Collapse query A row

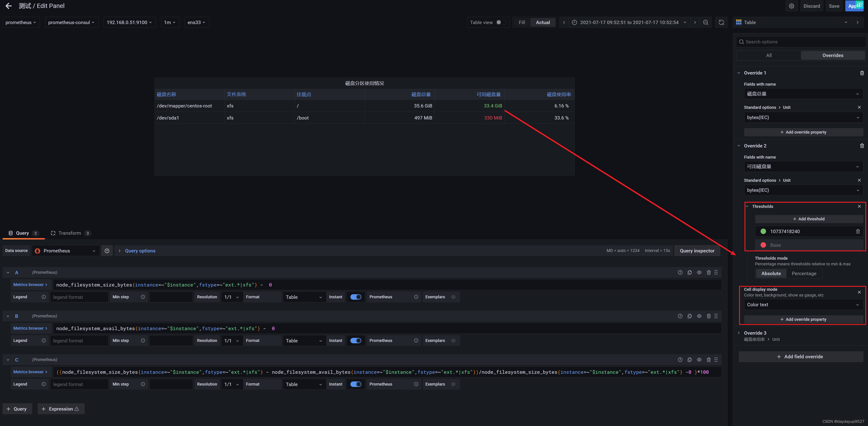pos(8,272)
